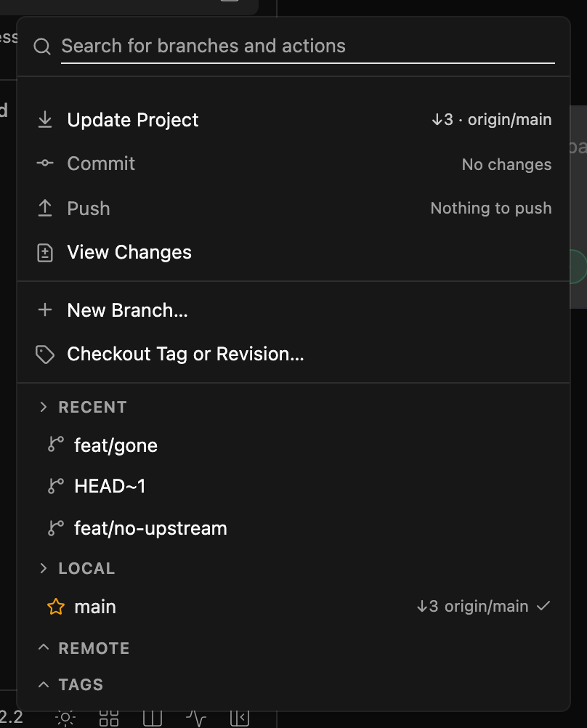The image size is (587, 728).
Task: Toggle favorite star on main branch
Action: pos(56,607)
